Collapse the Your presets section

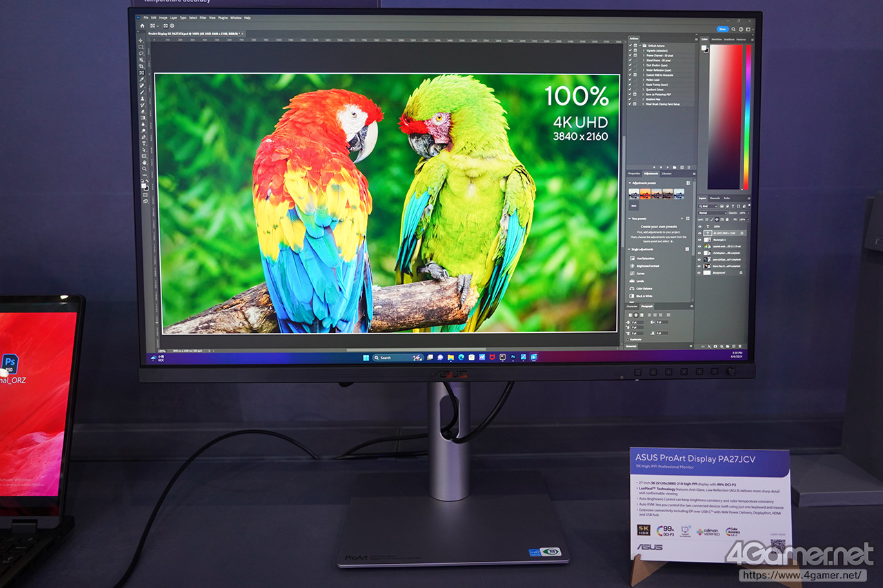click(x=629, y=219)
